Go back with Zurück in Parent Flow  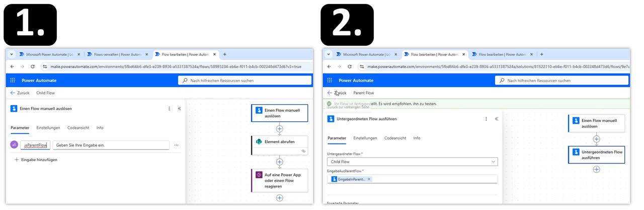(337, 93)
